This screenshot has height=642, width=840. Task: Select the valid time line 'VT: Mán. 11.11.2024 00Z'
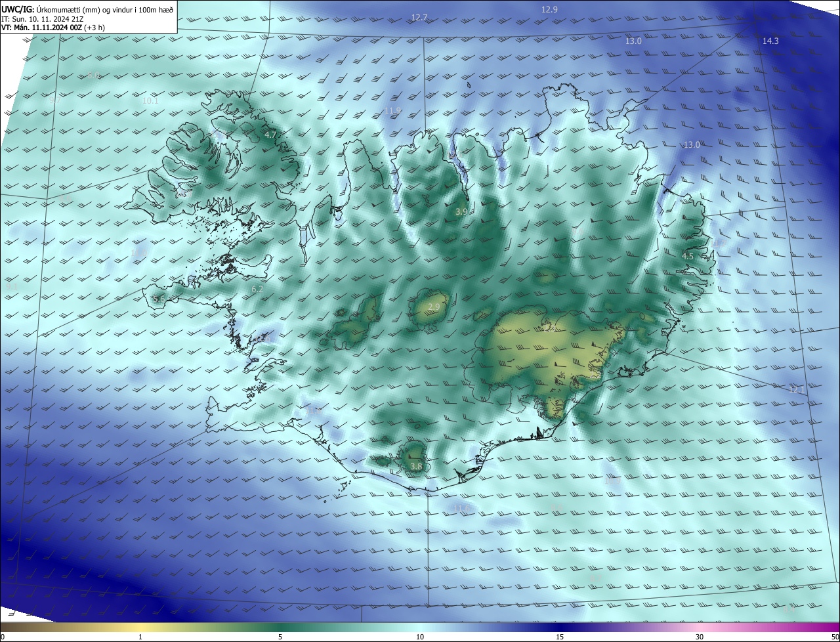pyautogui.click(x=41, y=28)
